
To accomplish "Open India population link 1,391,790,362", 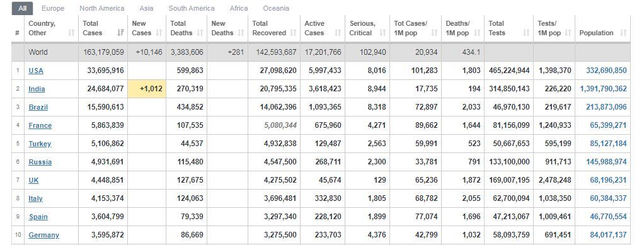I will click(x=603, y=89).
